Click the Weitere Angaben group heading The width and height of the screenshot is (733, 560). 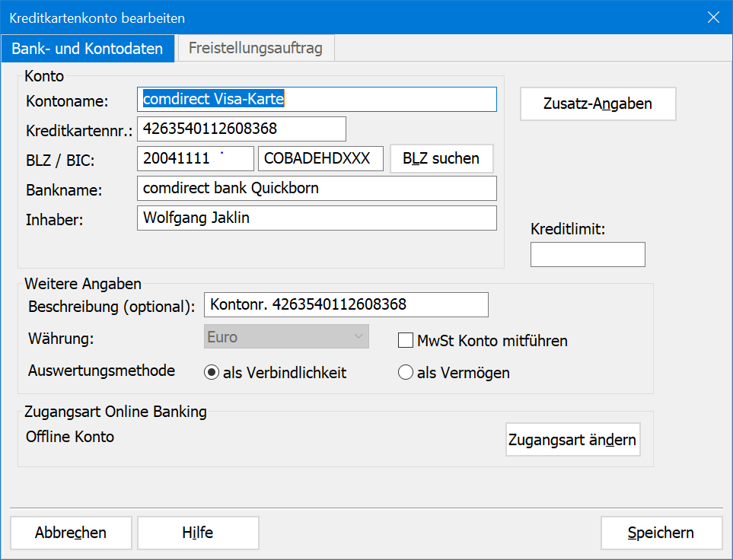[x=83, y=284]
